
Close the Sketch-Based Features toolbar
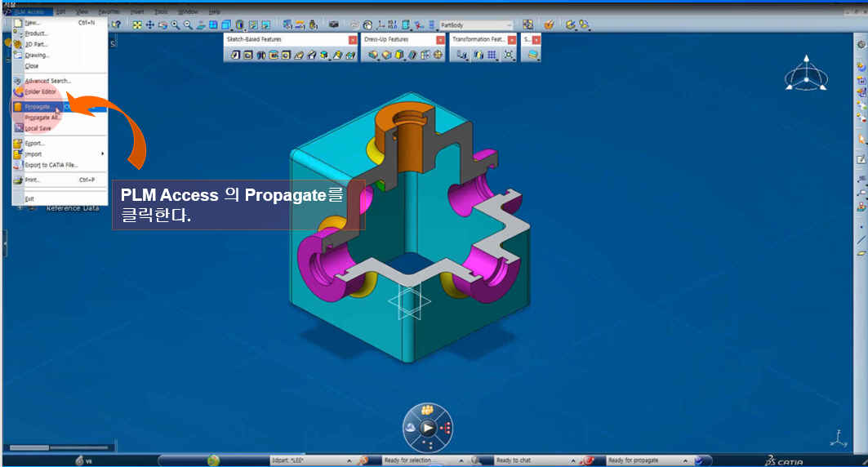353,39
